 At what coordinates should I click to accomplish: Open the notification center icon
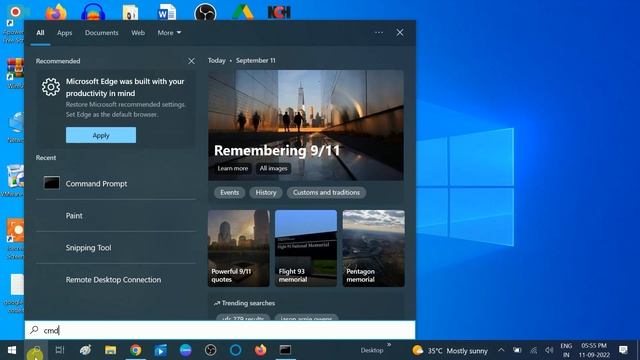pyautogui.click(x=623, y=350)
